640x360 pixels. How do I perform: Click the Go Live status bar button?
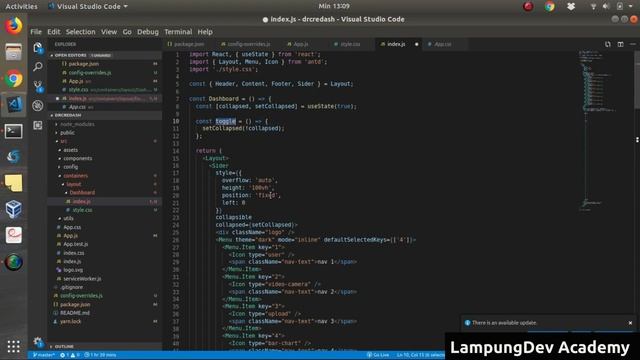click(378, 355)
